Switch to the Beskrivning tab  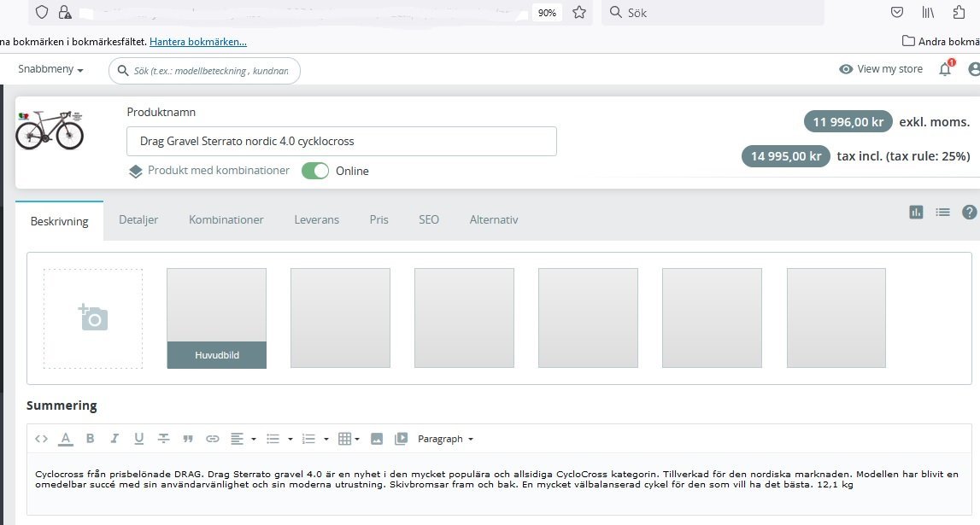pyautogui.click(x=59, y=221)
